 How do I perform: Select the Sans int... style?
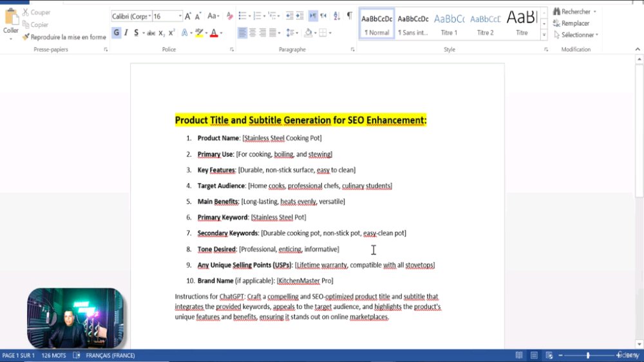(x=413, y=24)
